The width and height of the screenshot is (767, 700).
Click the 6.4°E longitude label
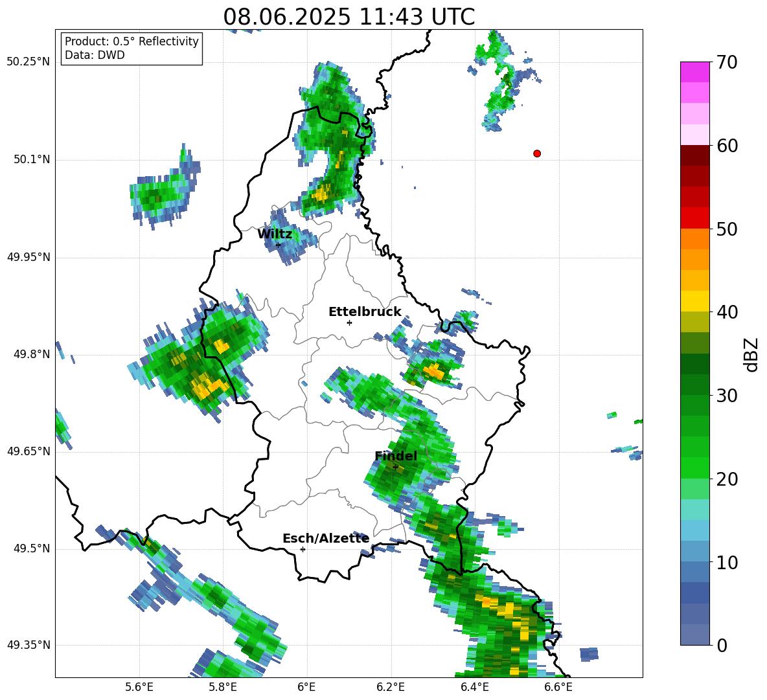474,687
